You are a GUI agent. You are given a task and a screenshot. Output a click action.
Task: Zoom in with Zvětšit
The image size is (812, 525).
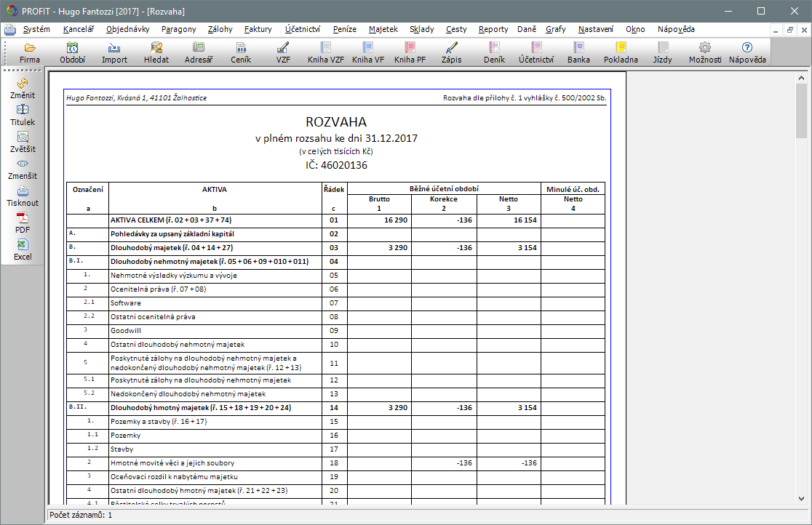coord(23,142)
